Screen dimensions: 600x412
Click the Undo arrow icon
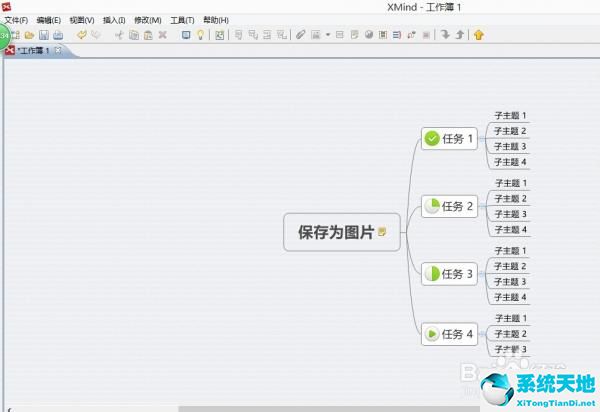point(81,35)
